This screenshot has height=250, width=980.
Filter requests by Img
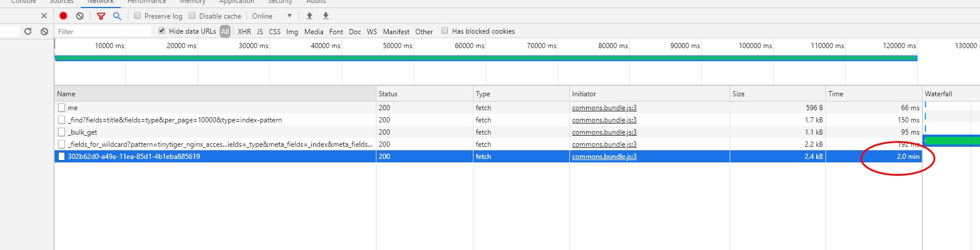click(x=292, y=31)
